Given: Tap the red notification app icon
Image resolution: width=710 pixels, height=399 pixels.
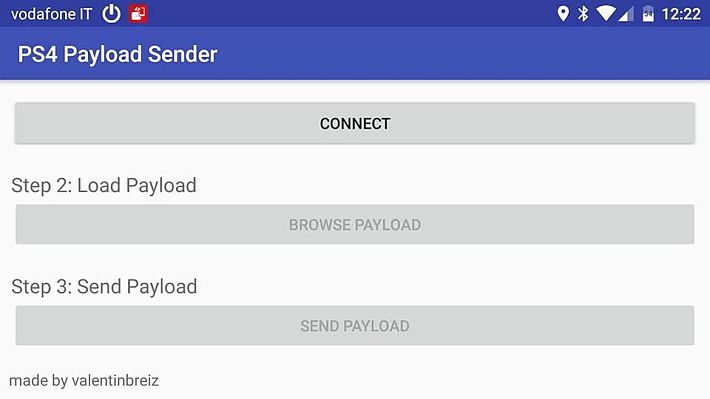Looking at the screenshot, I should (x=138, y=14).
